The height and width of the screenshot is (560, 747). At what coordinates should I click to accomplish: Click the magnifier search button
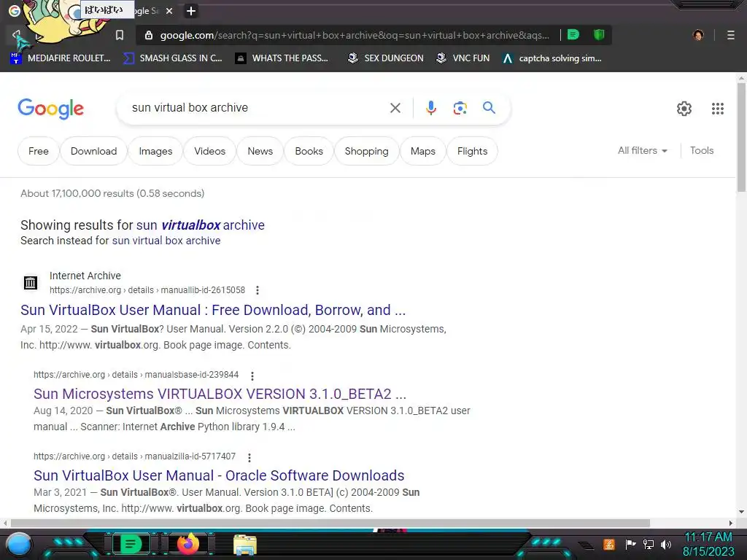click(489, 108)
